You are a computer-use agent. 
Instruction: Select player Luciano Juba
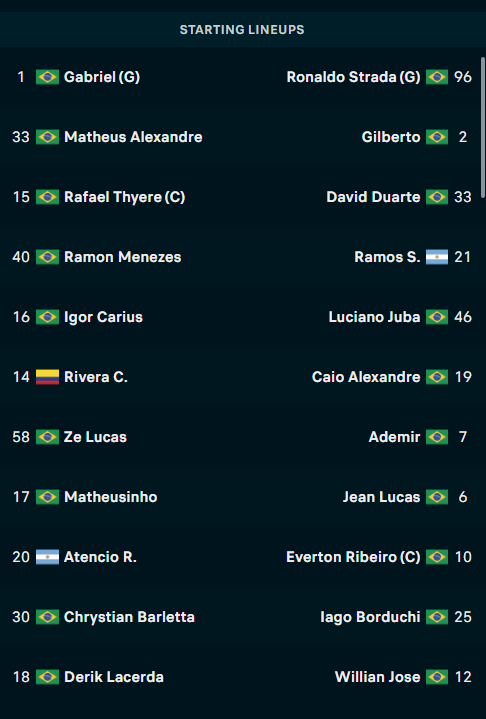coord(374,317)
